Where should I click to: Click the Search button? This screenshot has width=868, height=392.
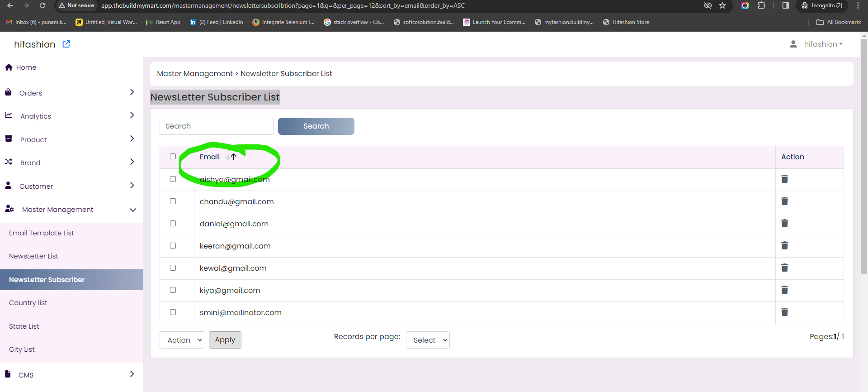pyautogui.click(x=316, y=126)
